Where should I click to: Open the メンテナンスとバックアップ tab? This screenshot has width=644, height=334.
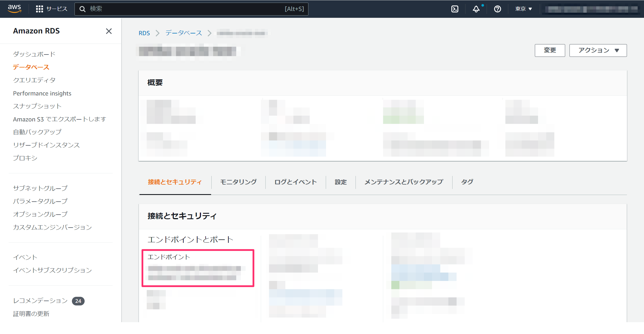coord(403,182)
